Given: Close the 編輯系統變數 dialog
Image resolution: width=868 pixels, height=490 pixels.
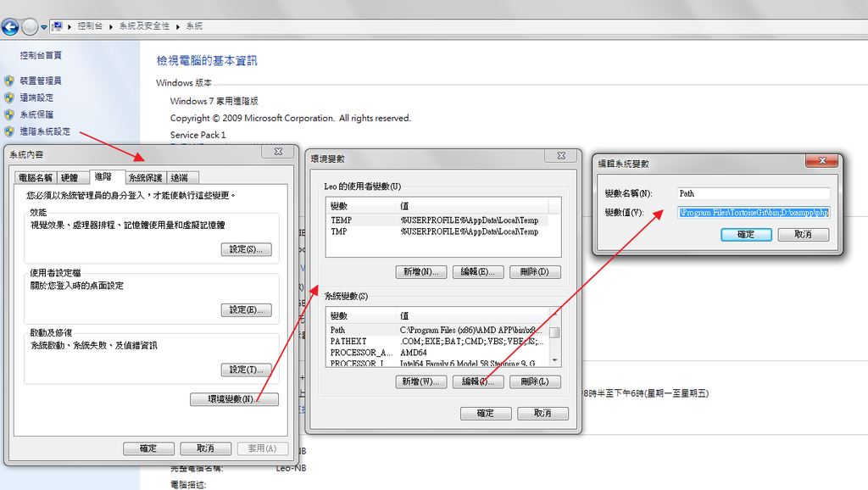Looking at the screenshot, I should tap(822, 160).
